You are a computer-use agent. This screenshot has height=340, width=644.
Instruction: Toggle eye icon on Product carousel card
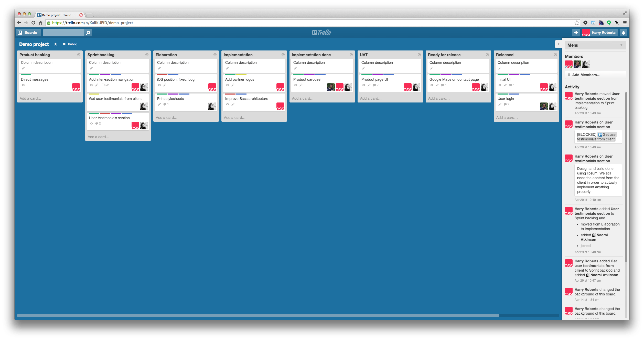296,85
